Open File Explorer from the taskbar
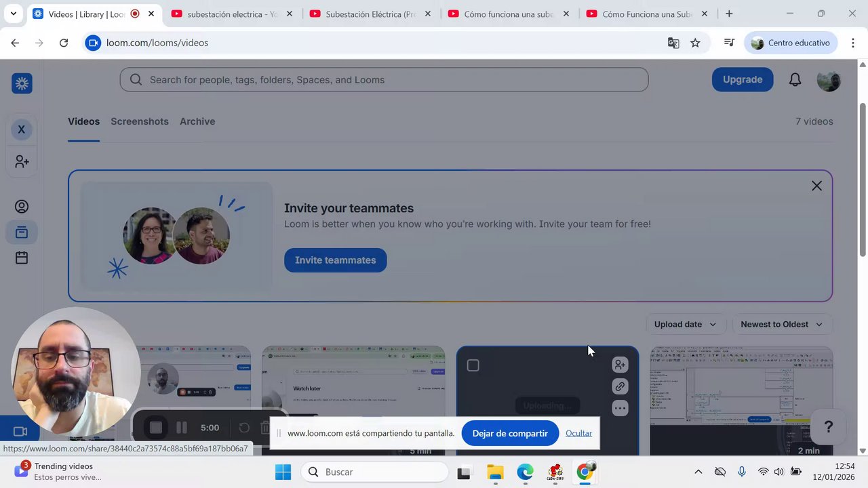The image size is (868, 488). click(495, 472)
